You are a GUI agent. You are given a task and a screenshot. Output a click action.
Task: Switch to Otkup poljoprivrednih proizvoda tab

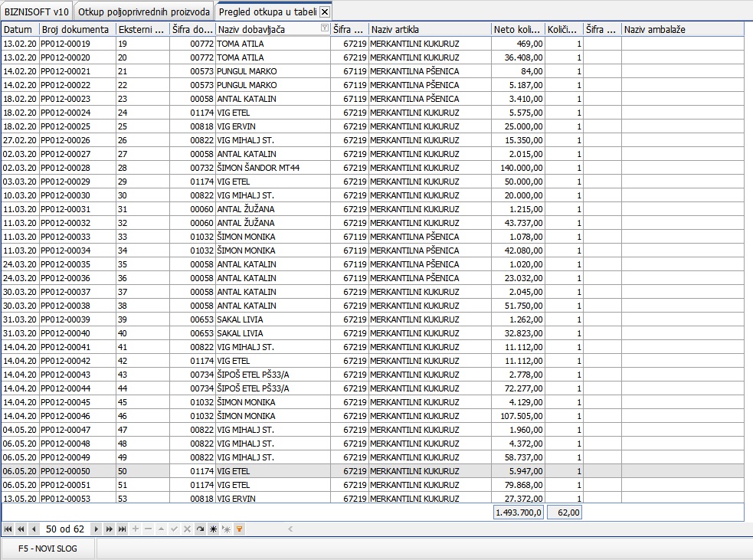coord(143,11)
